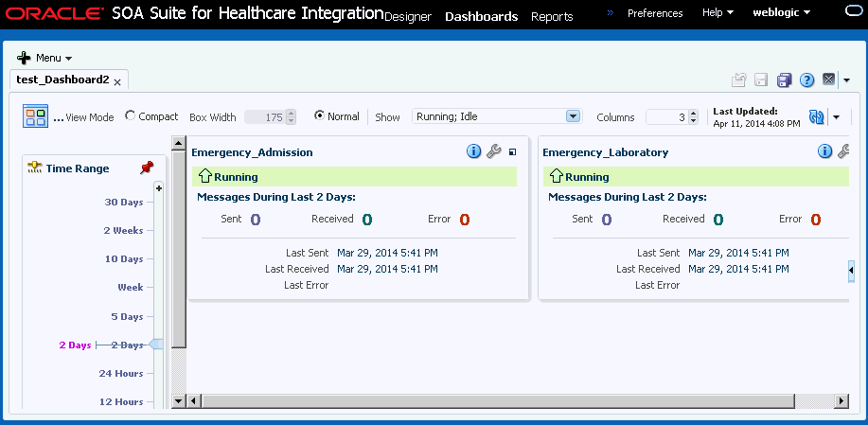868x425 pixels.
Task: Open the blue question-mark Help icon
Action: coord(807,80)
